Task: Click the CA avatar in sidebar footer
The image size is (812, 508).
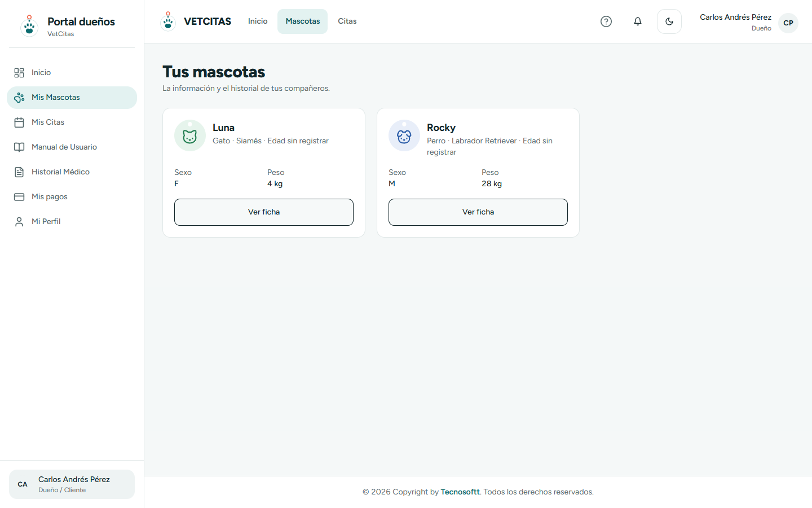Action: [23, 484]
